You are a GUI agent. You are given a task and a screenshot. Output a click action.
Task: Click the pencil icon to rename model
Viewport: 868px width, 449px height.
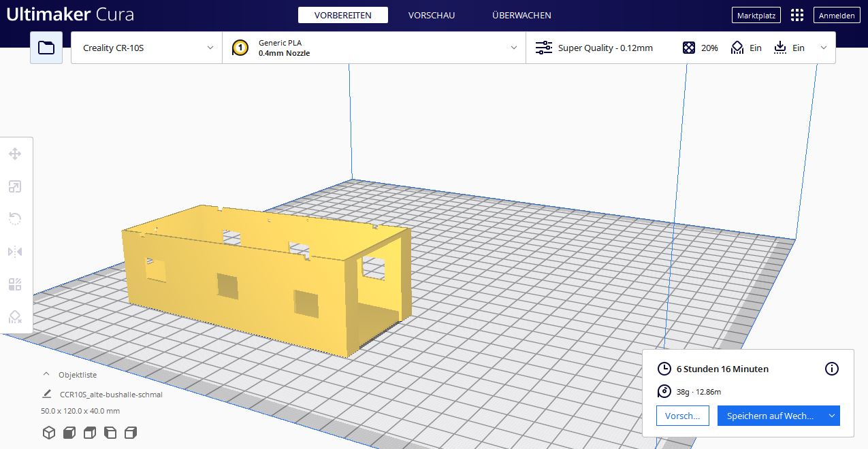[47, 394]
